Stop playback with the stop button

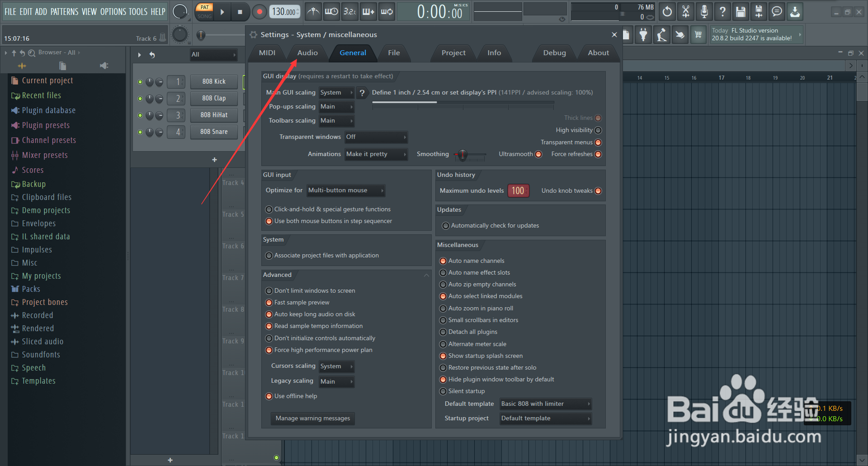[x=240, y=12]
